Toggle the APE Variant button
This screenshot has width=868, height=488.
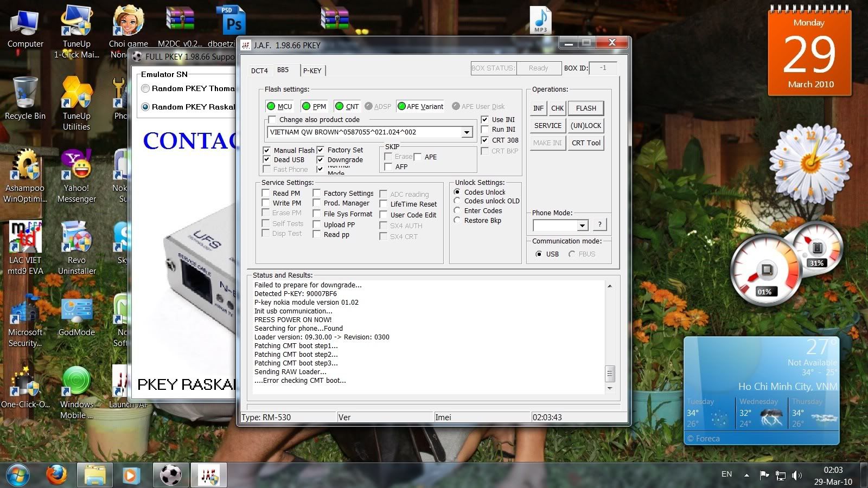click(420, 106)
